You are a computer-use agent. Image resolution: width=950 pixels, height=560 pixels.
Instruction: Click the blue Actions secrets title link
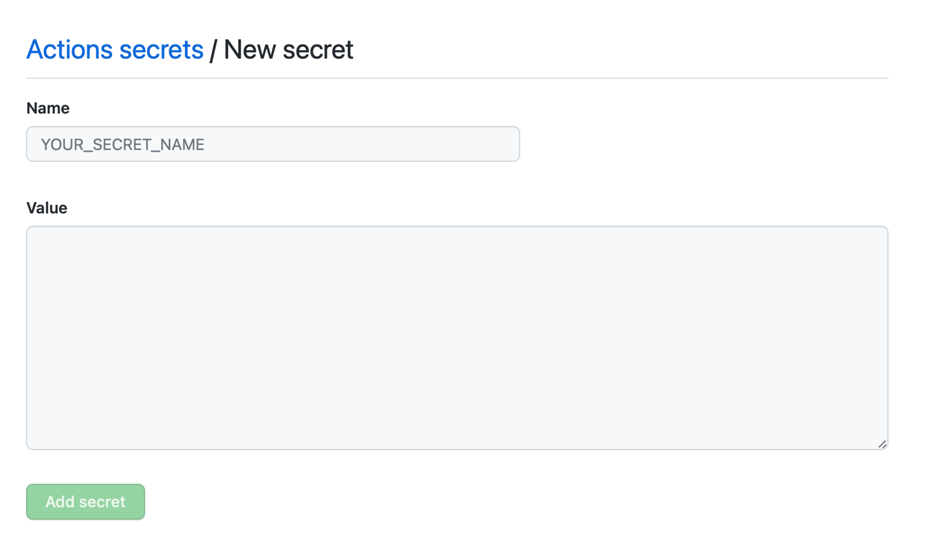(114, 49)
